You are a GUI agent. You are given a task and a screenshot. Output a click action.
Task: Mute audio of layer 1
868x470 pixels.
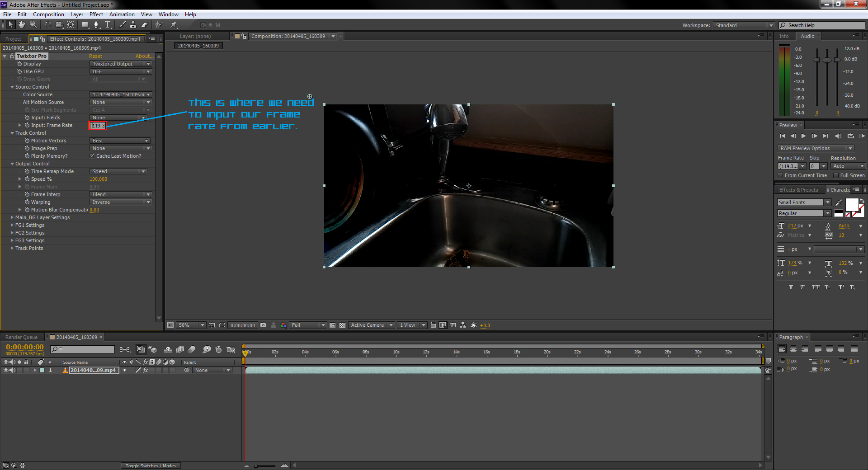[13, 370]
